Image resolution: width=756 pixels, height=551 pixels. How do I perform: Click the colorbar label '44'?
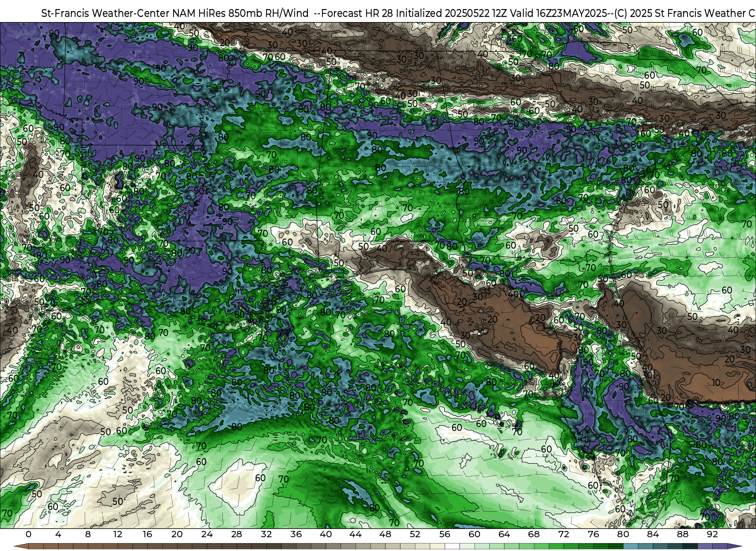click(356, 534)
